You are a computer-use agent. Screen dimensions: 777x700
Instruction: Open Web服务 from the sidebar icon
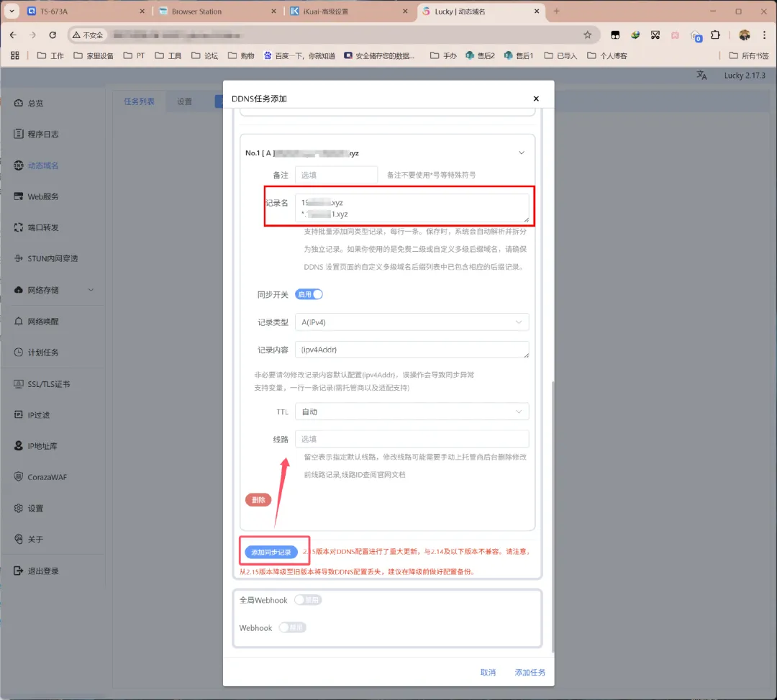[x=19, y=196]
